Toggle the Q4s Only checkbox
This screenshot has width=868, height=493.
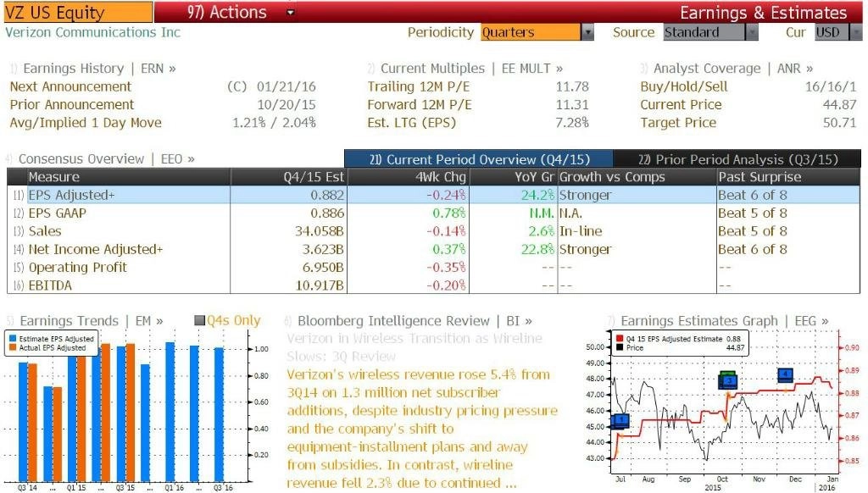(200, 320)
